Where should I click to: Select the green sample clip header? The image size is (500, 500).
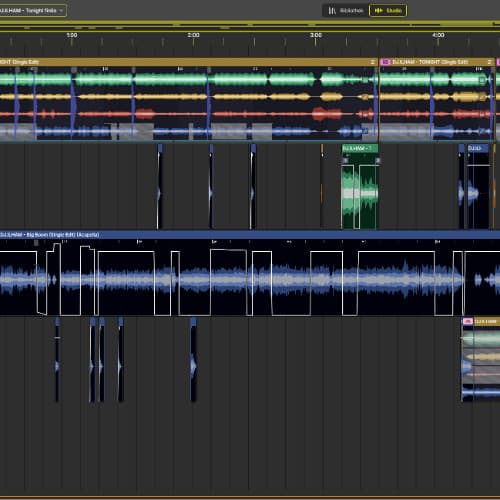tap(360, 148)
